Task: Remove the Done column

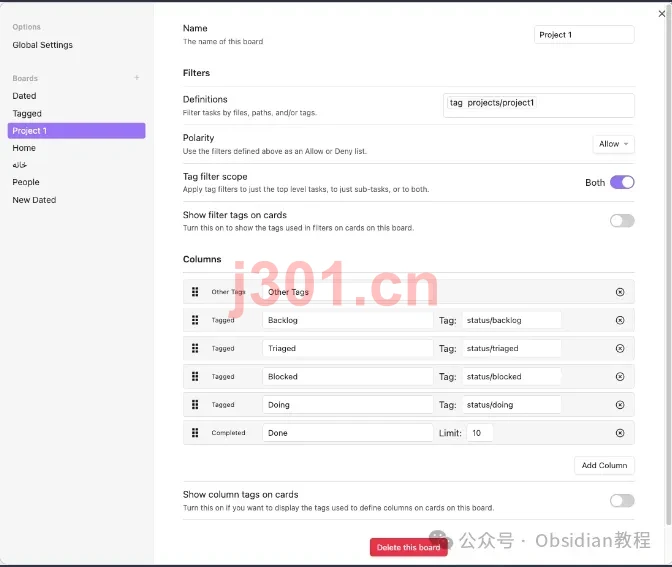Action: [620, 433]
